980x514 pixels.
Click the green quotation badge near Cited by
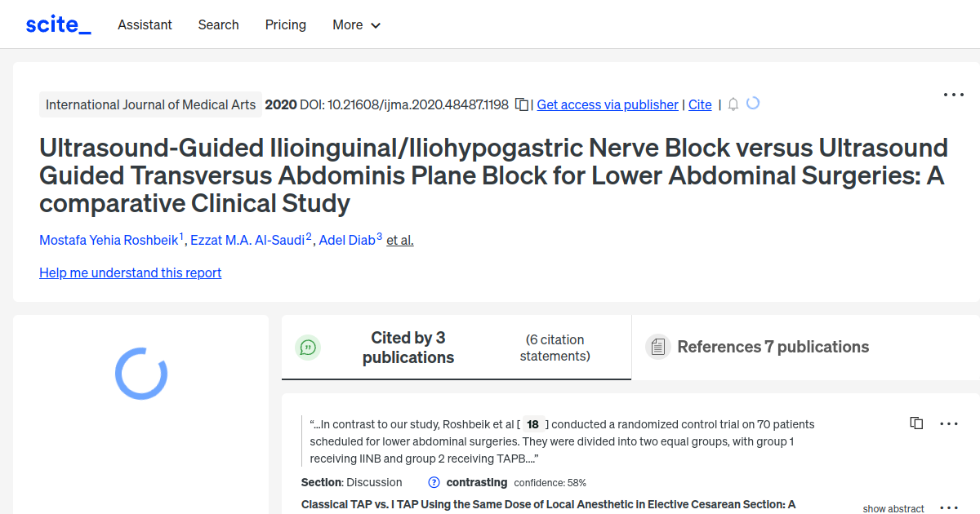pos(308,347)
